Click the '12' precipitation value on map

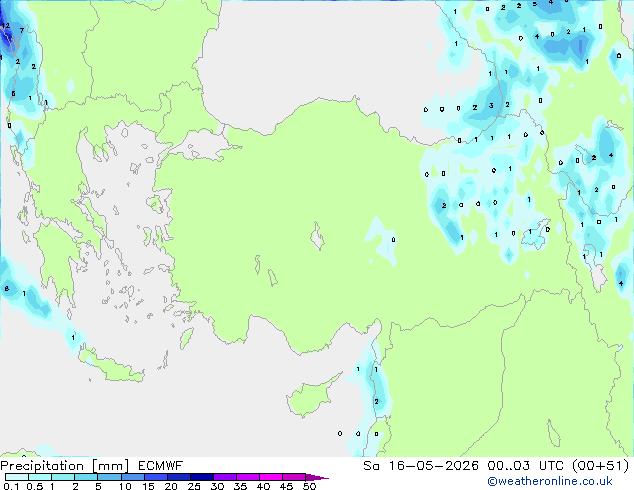click(5, 26)
